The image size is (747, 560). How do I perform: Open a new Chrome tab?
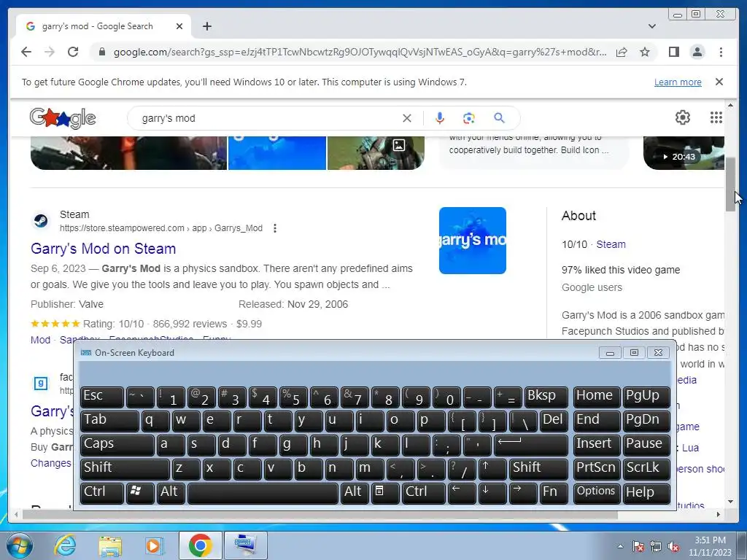206,26
